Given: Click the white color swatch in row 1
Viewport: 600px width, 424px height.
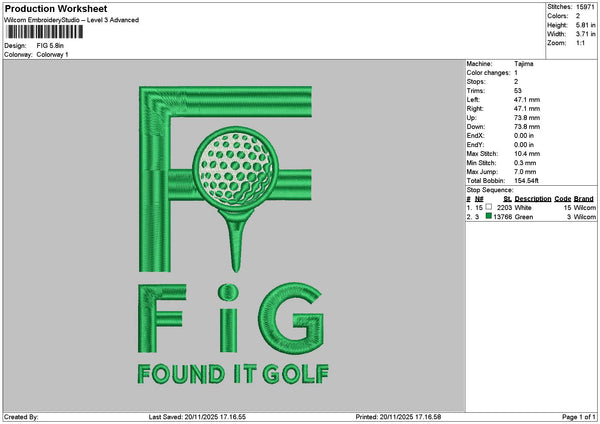Looking at the screenshot, I should (489, 207).
